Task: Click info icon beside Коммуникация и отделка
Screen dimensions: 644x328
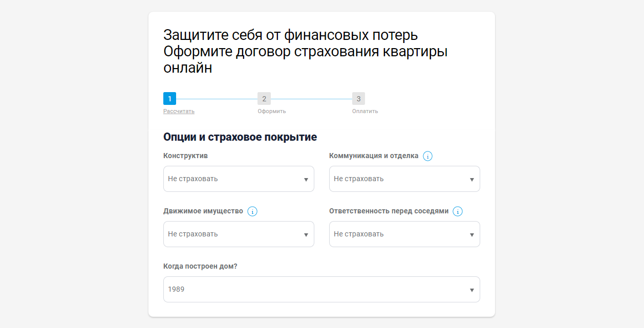Action: tap(428, 156)
